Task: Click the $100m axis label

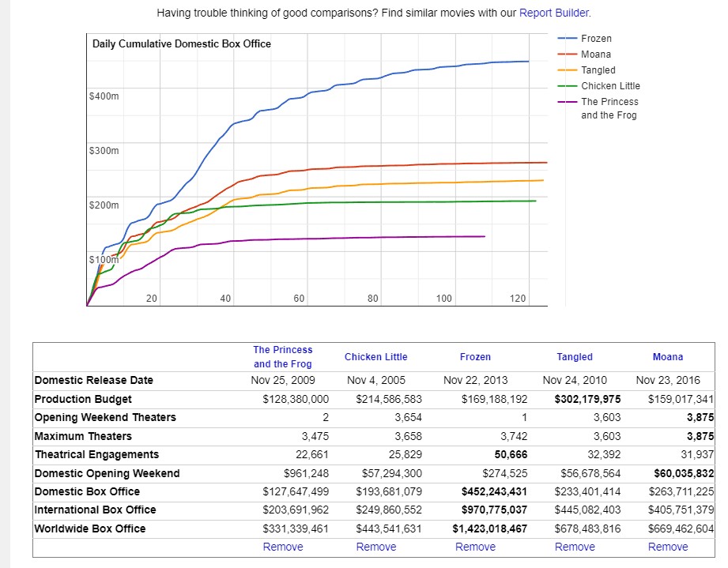Action: tap(104, 259)
